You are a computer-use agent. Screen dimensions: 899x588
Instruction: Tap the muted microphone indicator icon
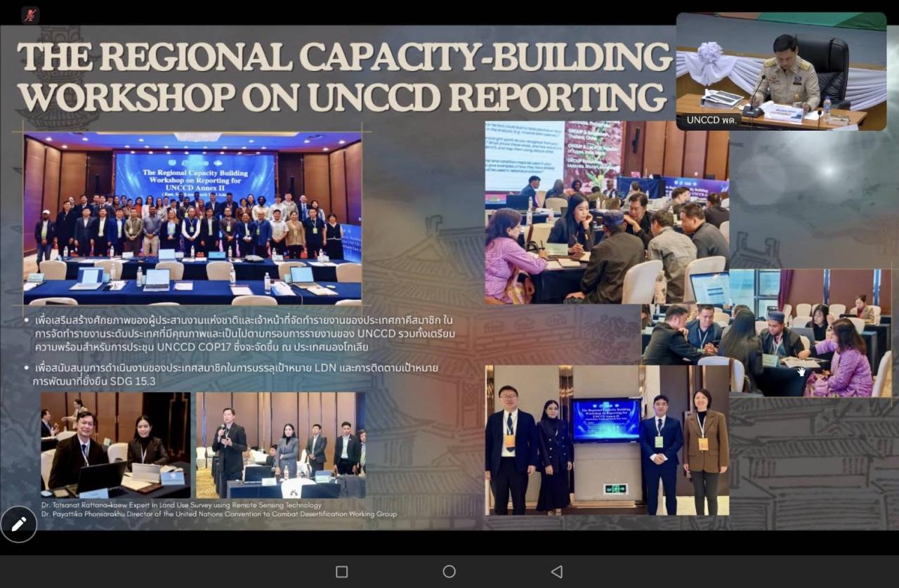pos(30,15)
